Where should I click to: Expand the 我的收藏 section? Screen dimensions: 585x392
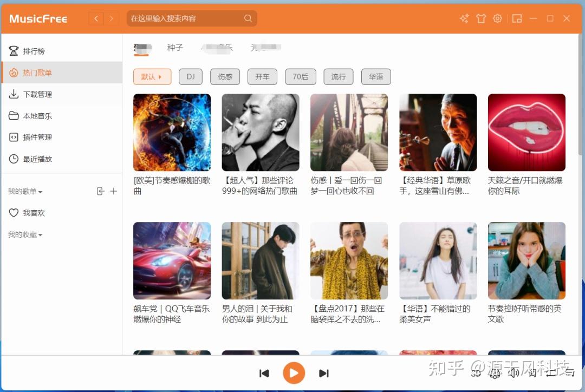(x=24, y=234)
